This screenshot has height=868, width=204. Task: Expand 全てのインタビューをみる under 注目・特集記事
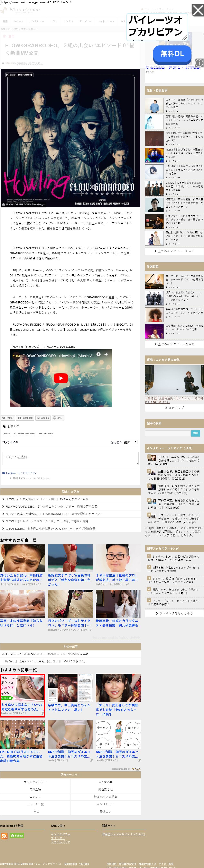click(x=174, y=251)
